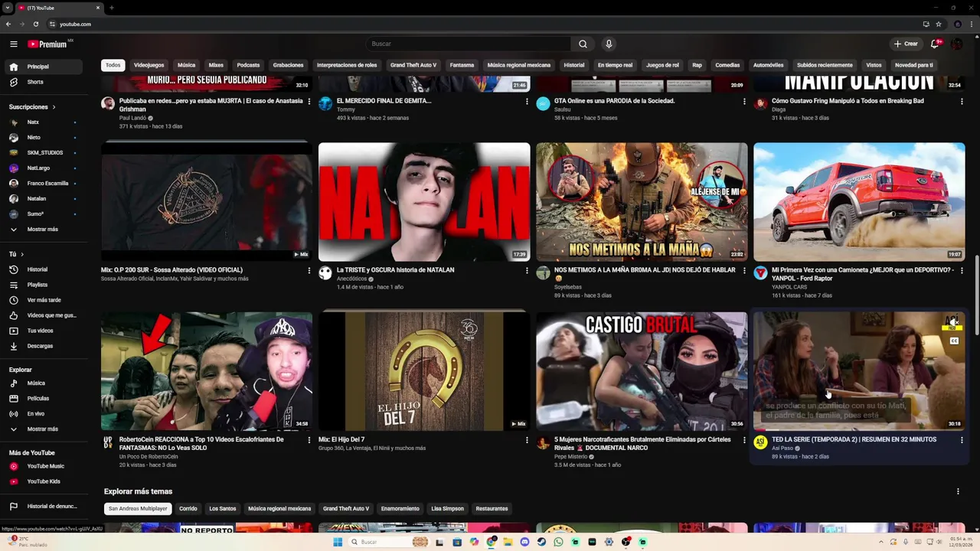
Task: Open YouTube Kids link
Action: click(x=43, y=481)
